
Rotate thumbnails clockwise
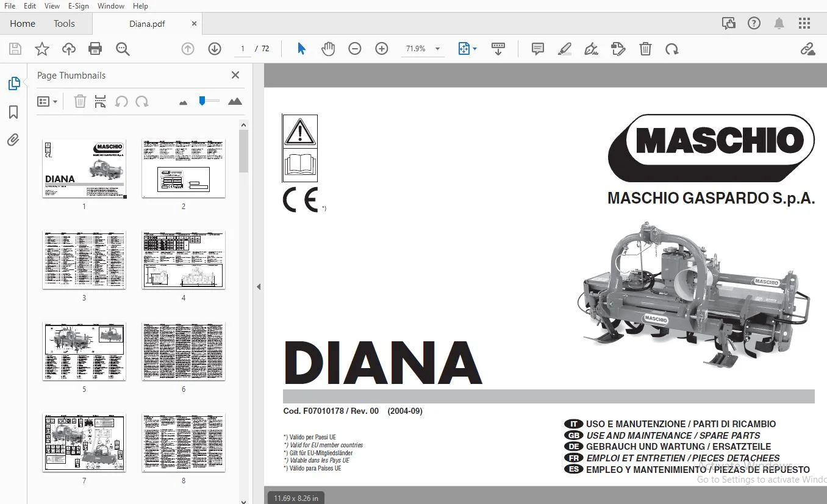142,102
